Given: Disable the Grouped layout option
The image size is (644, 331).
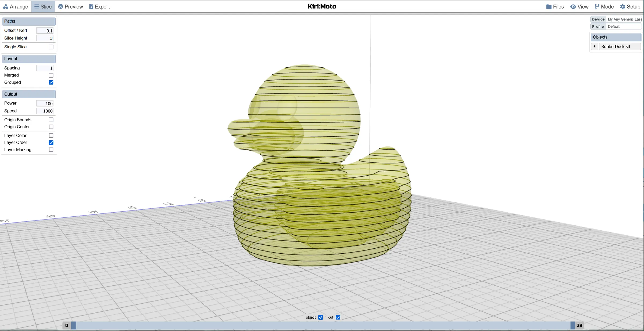Looking at the screenshot, I should click(x=51, y=82).
